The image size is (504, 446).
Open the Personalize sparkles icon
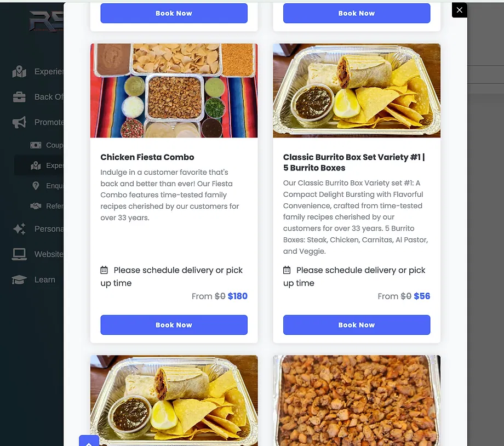click(x=19, y=228)
